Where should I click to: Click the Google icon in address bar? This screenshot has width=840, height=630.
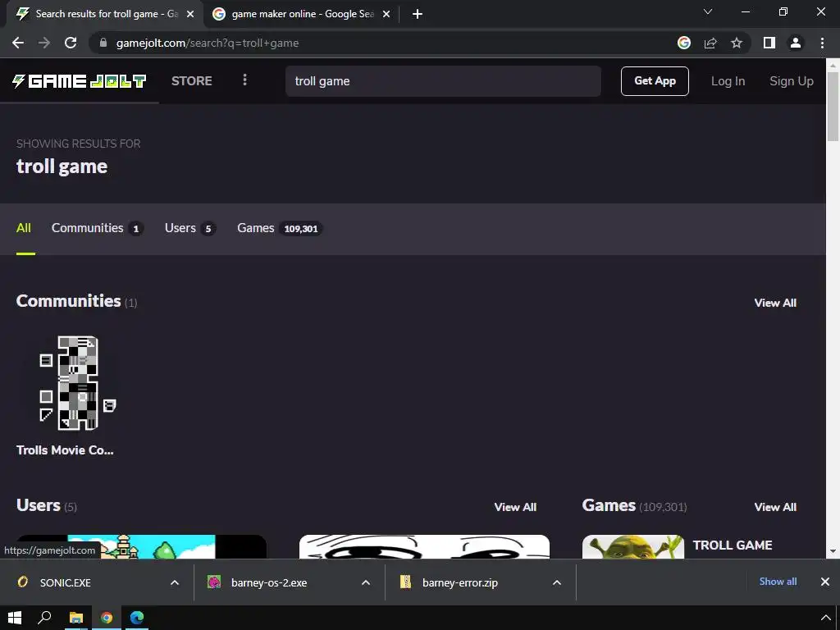pos(684,43)
